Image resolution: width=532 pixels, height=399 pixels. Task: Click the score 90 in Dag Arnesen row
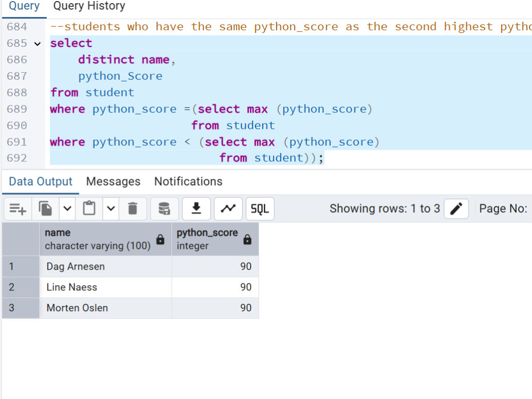click(x=215, y=267)
